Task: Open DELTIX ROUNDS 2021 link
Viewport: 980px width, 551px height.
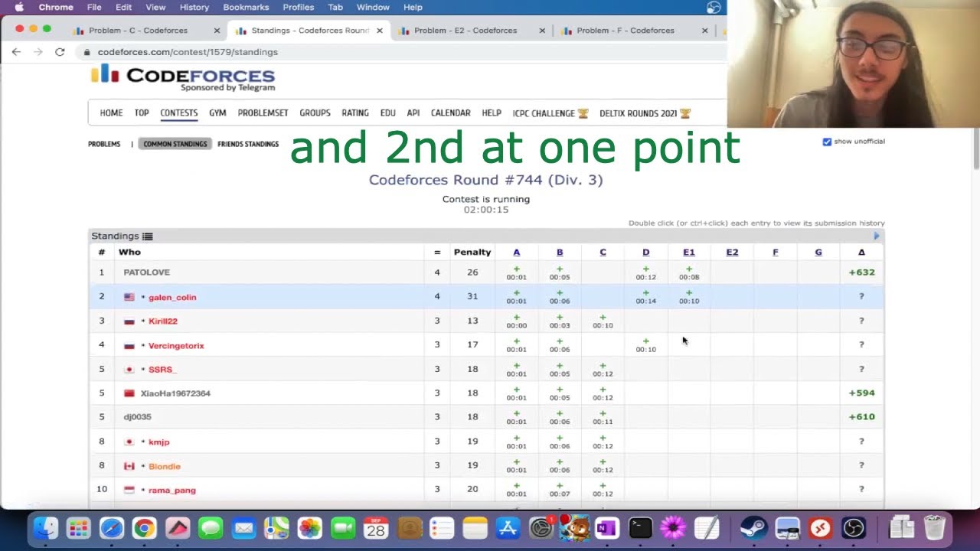Action: (x=645, y=113)
